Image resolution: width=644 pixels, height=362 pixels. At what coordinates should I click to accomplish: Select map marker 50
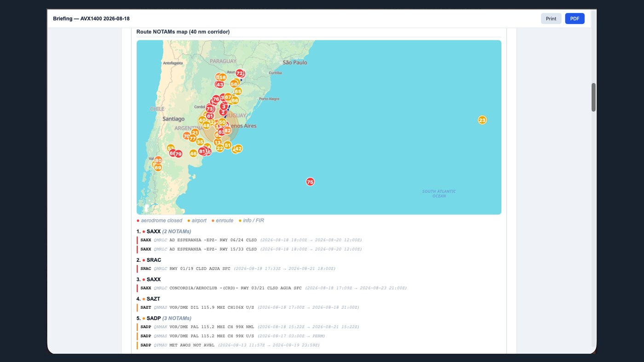coord(222,122)
